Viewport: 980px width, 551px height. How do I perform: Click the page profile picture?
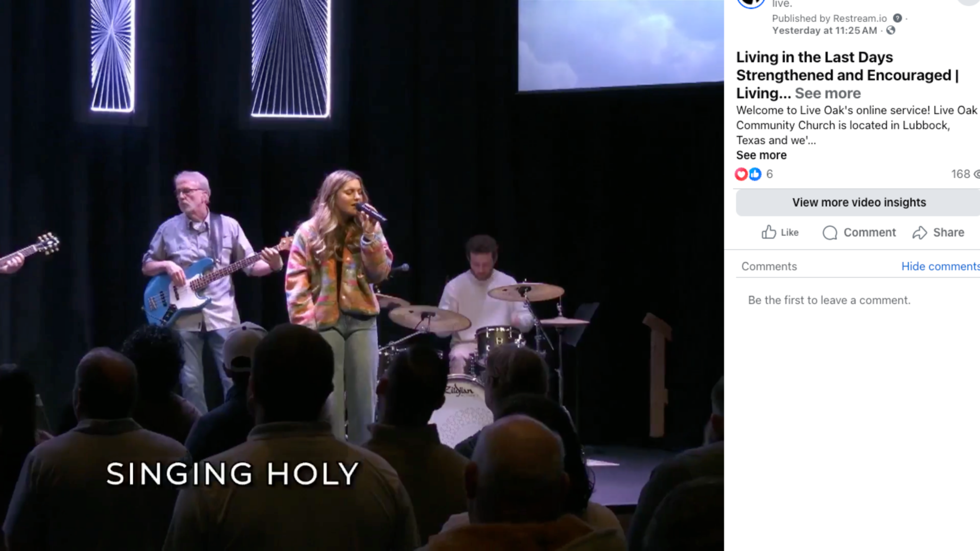tap(751, 3)
